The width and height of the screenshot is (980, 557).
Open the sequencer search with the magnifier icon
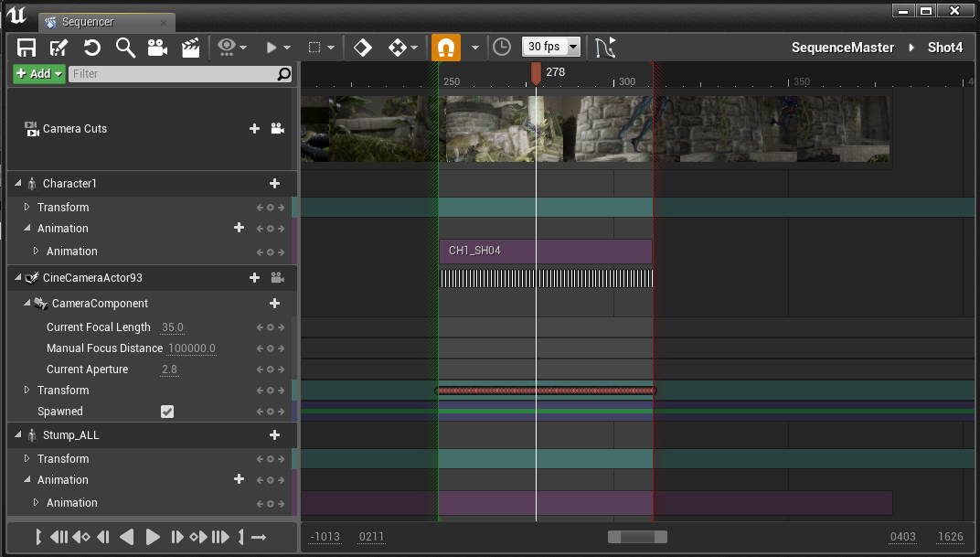[x=125, y=47]
